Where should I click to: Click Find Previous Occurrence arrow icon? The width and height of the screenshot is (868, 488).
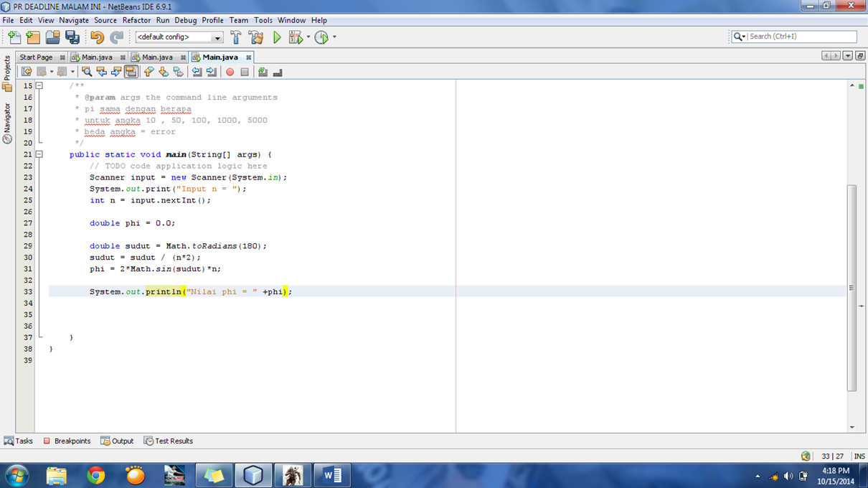[101, 72]
